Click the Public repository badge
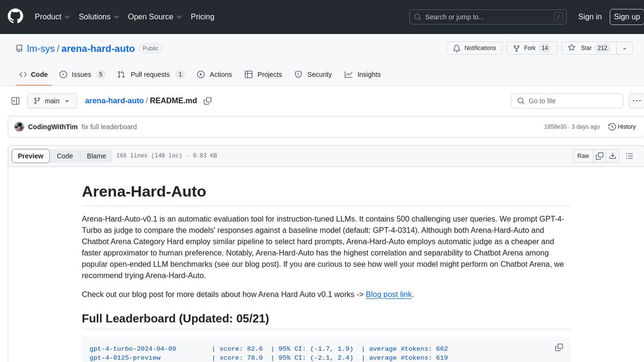644x362 pixels. point(151,48)
